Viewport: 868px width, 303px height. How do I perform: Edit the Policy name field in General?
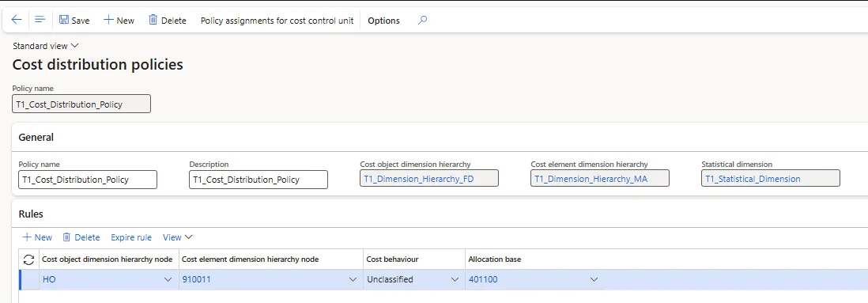click(x=88, y=180)
